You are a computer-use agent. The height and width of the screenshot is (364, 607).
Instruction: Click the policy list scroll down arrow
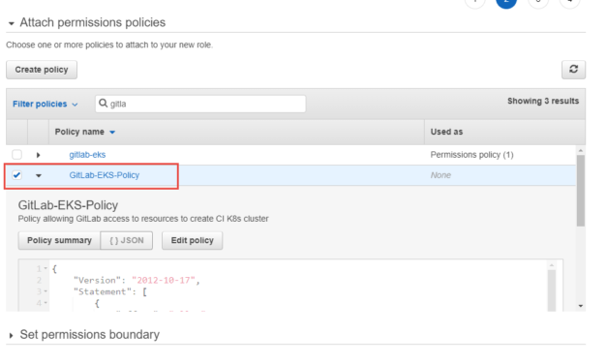(580, 306)
